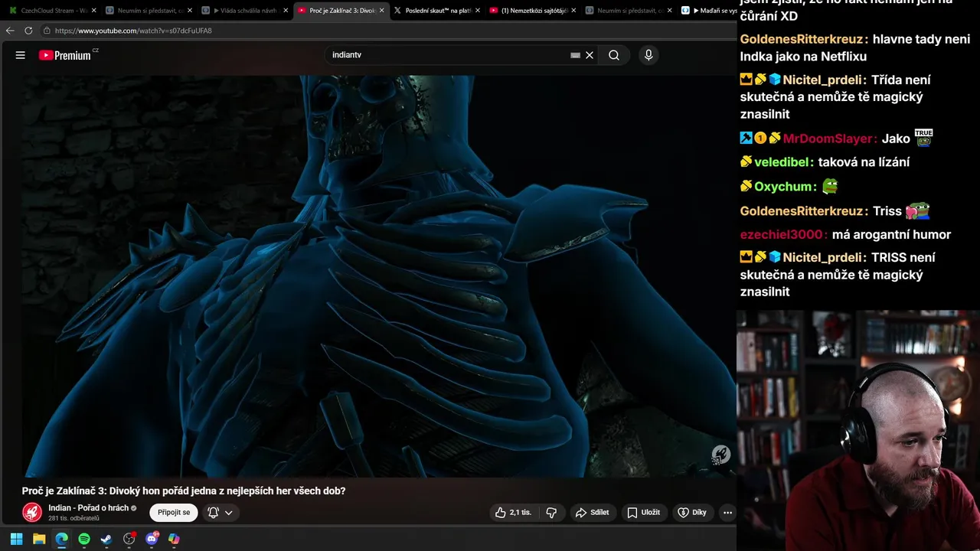Image resolution: width=980 pixels, height=551 pixels.
Task: Reload the page
Action: click(28, 31)
